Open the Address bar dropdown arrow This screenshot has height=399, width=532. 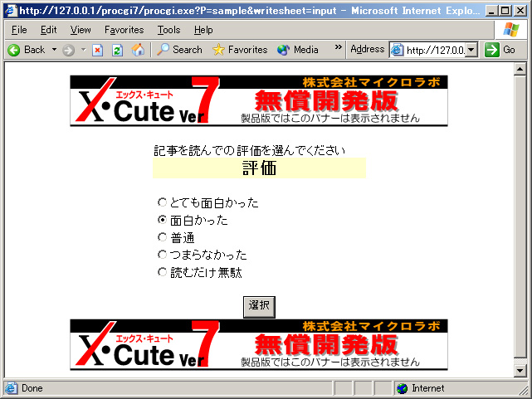471,50
